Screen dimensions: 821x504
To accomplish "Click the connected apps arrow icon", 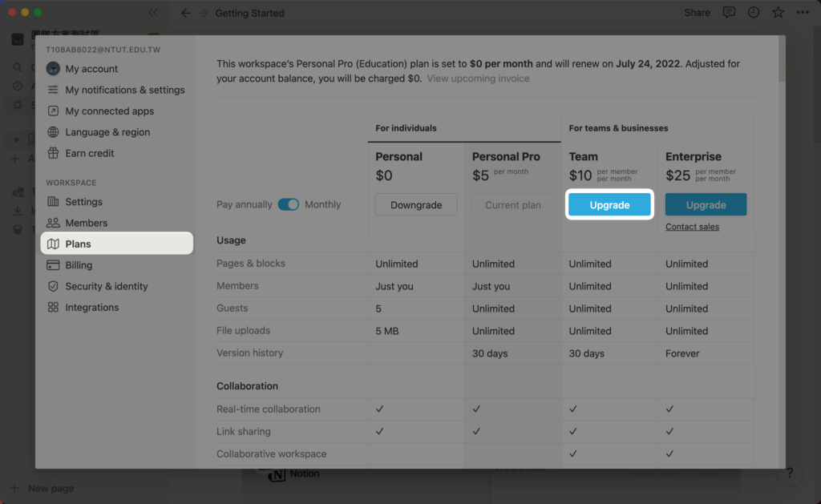I will [x=53, y=111].
